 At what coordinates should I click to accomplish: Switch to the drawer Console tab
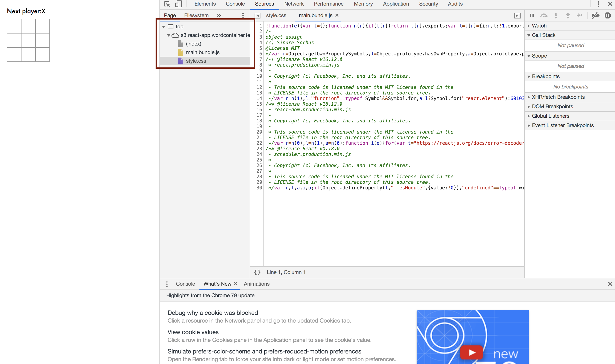point(185,284)
